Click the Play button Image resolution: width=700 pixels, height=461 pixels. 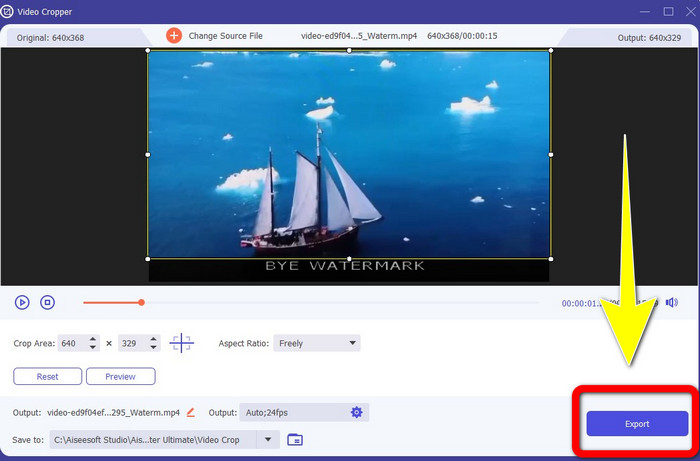point(22,302)
